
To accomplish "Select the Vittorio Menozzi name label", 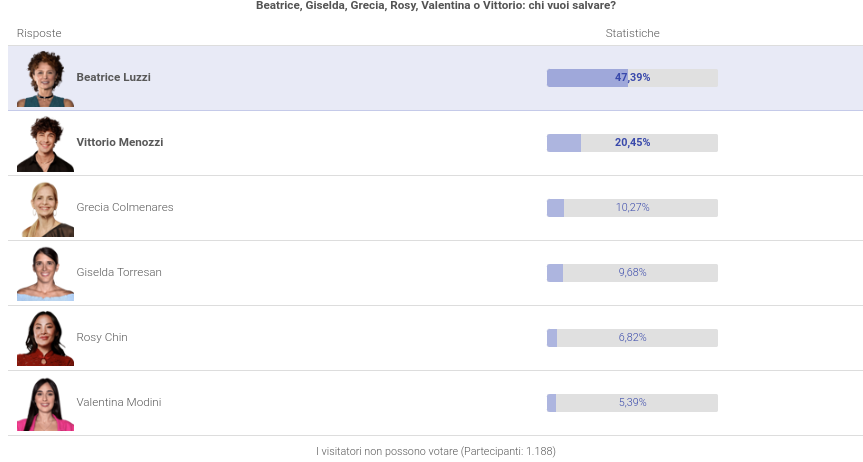I will point(120,142).
